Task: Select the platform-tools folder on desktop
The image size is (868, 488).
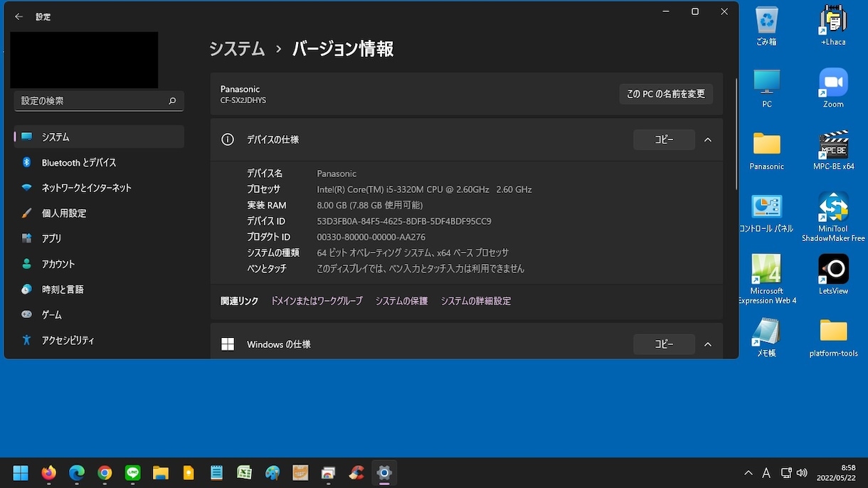Action: pos(833,337)
